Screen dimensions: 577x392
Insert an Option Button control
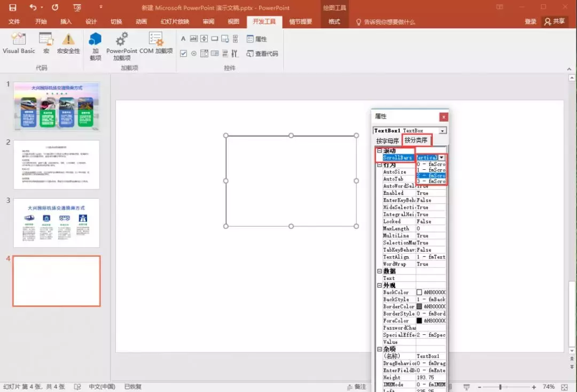[193, 53]
